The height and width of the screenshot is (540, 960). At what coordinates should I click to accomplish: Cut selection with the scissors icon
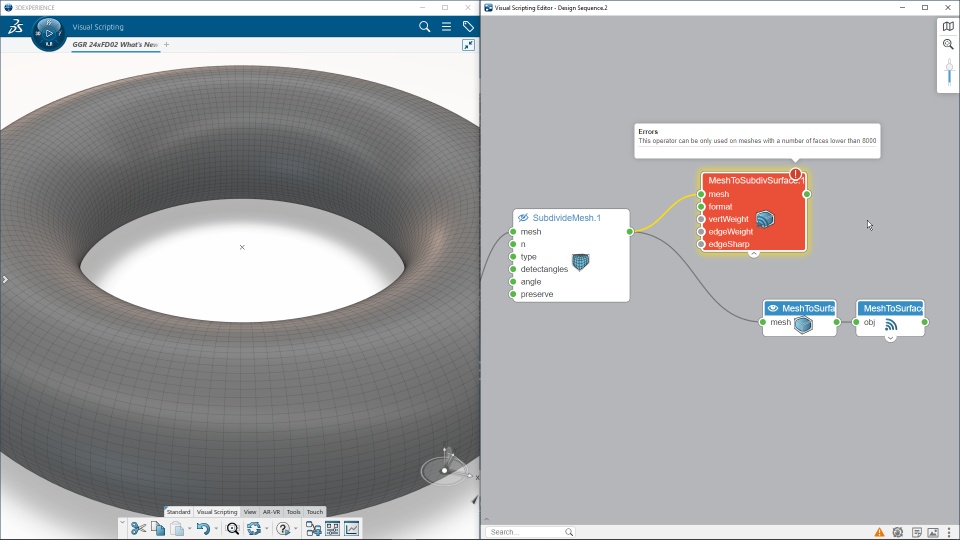[x=138, y=528]
